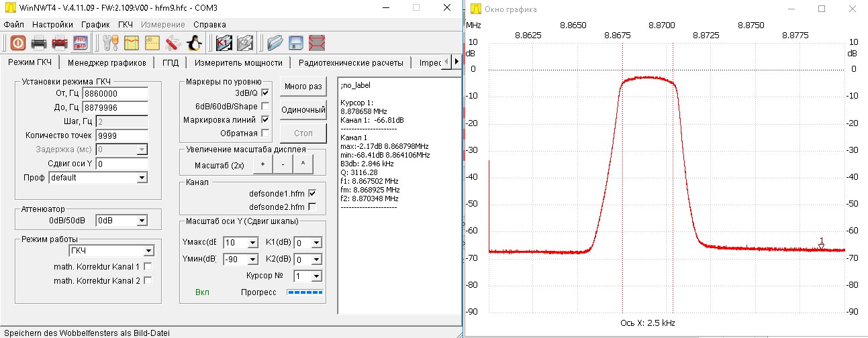Click the penguin toolbar icon

coord(194,43)
